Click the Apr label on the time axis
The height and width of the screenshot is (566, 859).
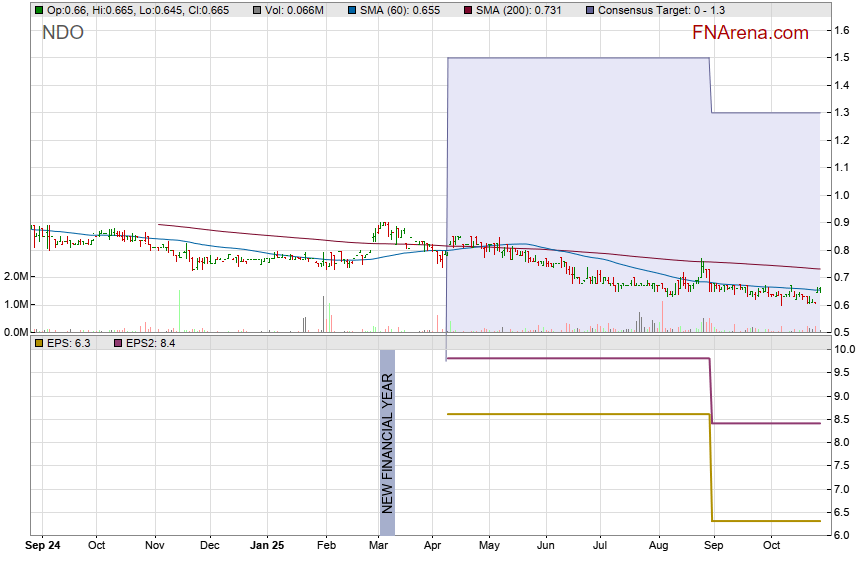coord(433,546)
